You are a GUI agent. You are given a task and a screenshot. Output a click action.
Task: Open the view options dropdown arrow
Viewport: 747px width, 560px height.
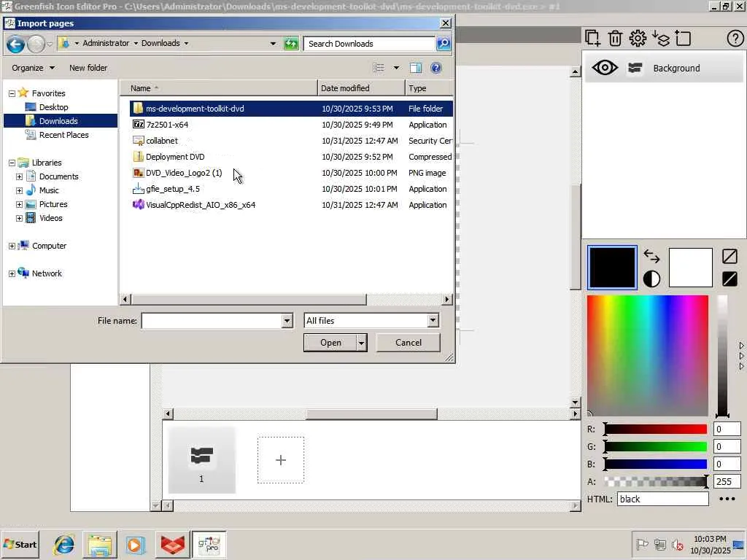(396, 68)
